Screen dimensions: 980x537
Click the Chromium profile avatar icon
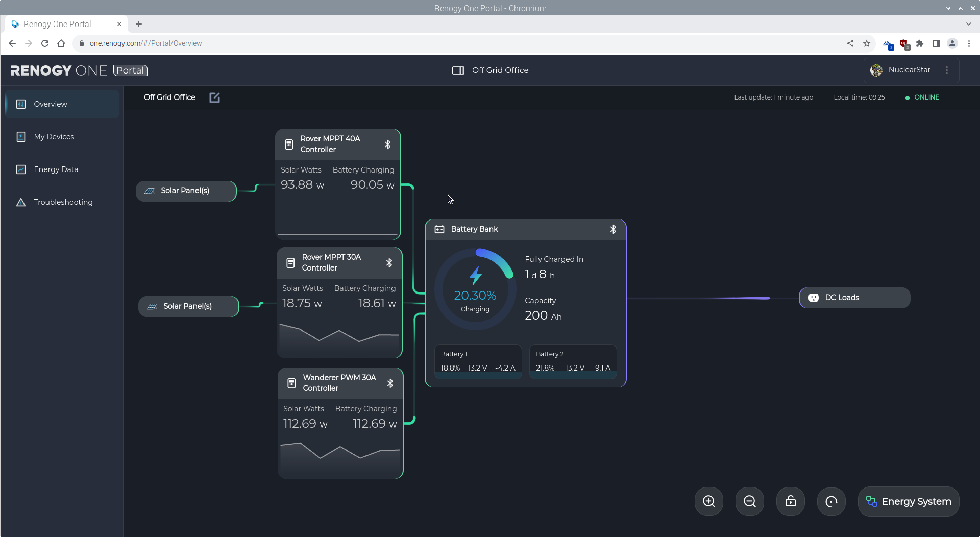coord(952,43)
